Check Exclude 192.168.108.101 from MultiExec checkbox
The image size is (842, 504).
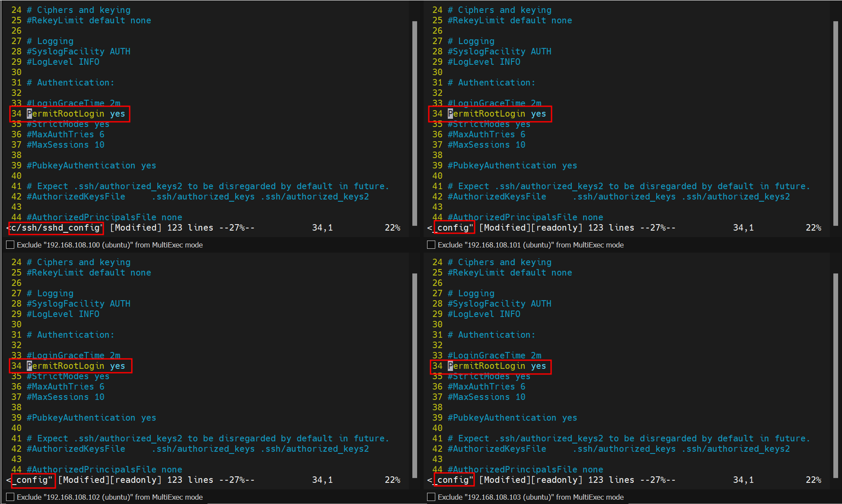point(431,245)
